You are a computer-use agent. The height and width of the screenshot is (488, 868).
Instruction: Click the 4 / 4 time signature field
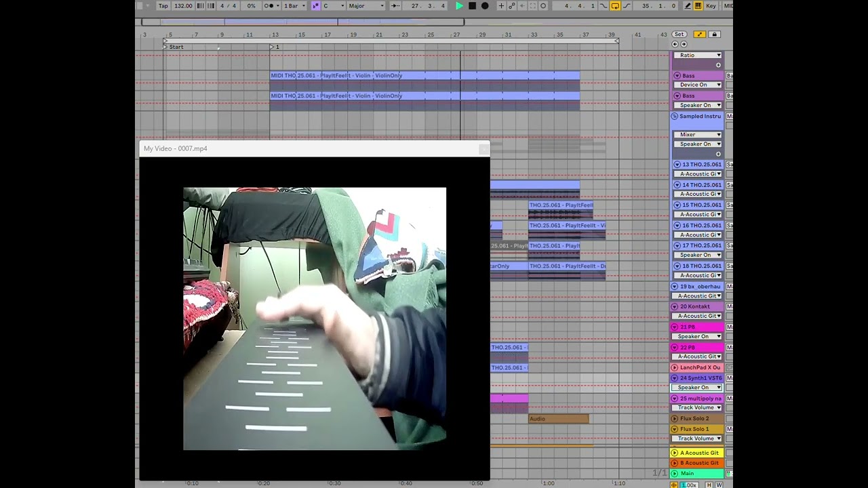(228, 5)
